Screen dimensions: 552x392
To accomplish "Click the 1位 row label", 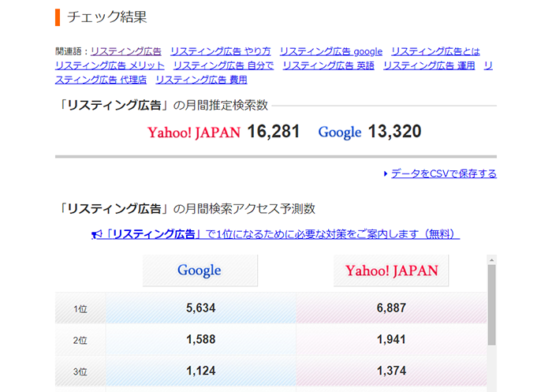I will [80, 309].
